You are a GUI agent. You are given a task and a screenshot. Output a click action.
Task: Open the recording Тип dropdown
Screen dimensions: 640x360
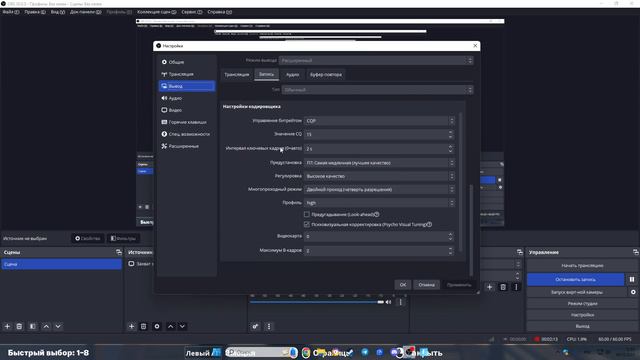pos(378,90)
